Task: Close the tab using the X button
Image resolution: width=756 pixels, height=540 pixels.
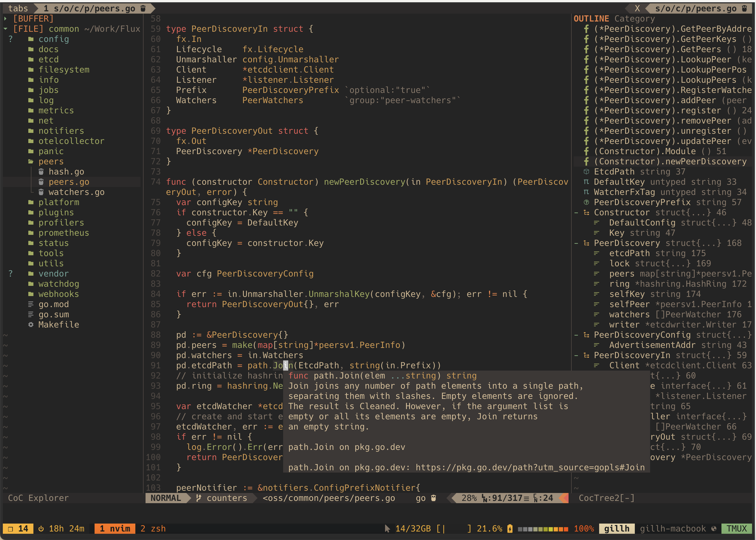Action: click(637, 9)
